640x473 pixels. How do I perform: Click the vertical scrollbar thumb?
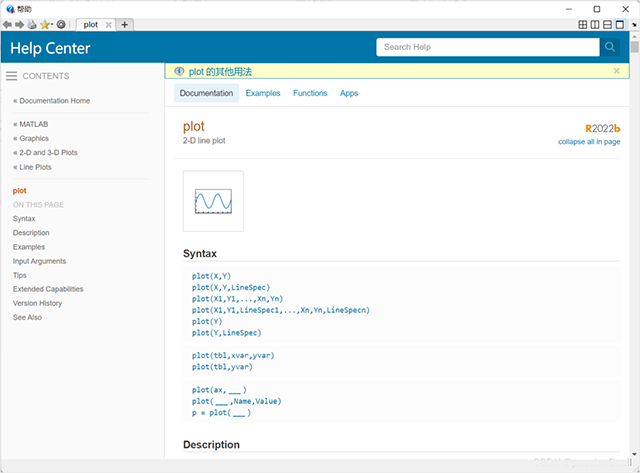[x=634, y=47]
